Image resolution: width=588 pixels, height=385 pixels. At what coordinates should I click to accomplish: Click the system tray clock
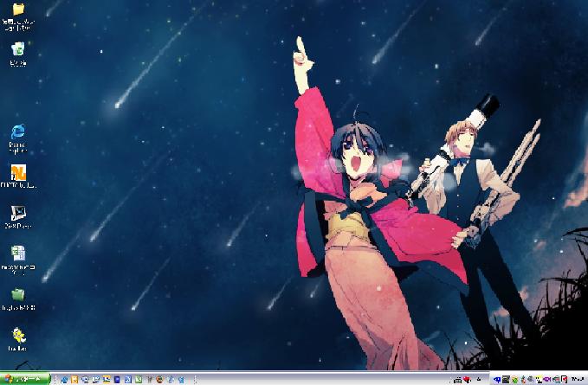pos(578,380)
